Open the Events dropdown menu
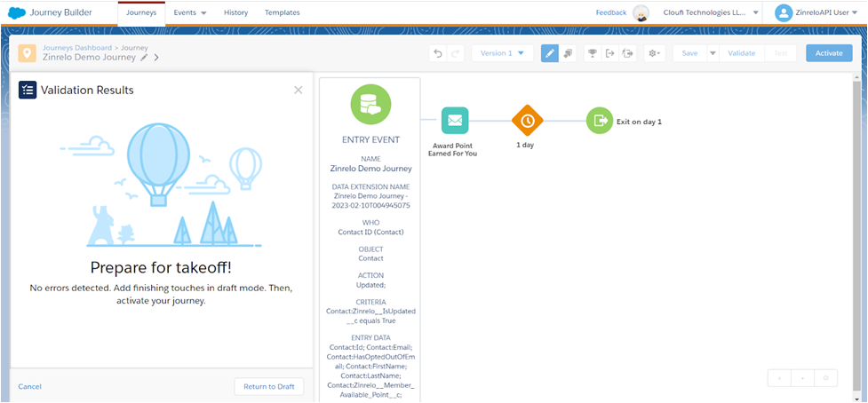The height and width of the screenshot is (403, 868). point(190,12)
